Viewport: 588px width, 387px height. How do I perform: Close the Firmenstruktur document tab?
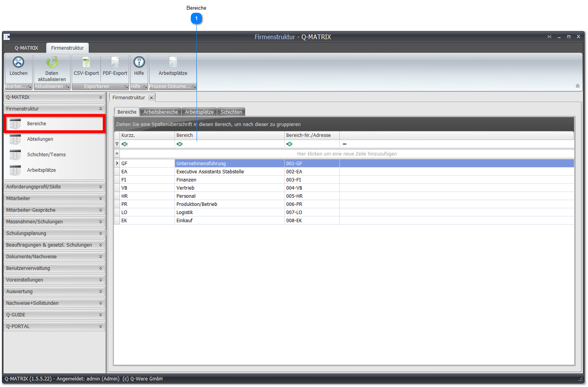[x=151, y=98]
